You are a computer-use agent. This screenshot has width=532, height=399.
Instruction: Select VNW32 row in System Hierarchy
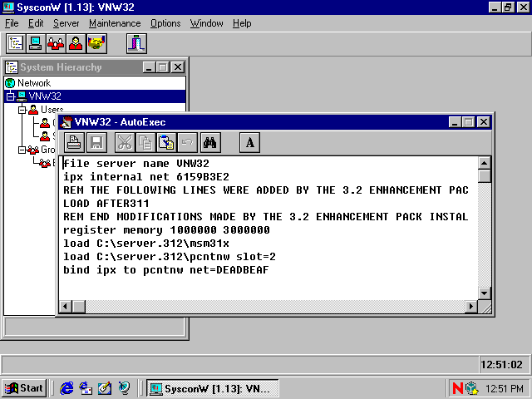click(95, 96)
